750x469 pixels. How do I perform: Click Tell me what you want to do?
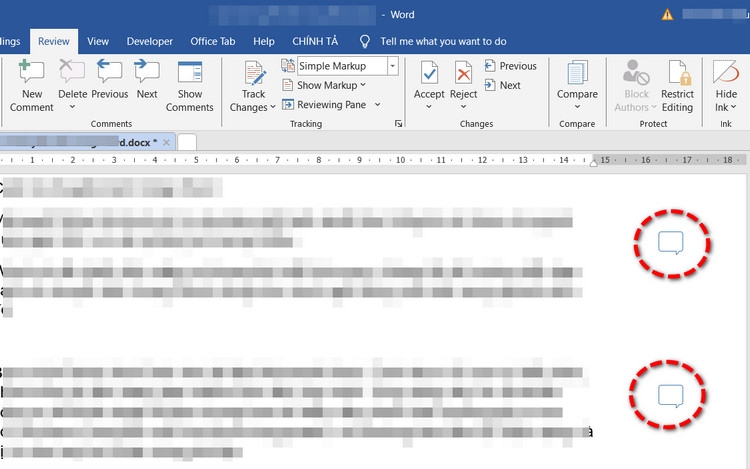[x=443, y=42]
